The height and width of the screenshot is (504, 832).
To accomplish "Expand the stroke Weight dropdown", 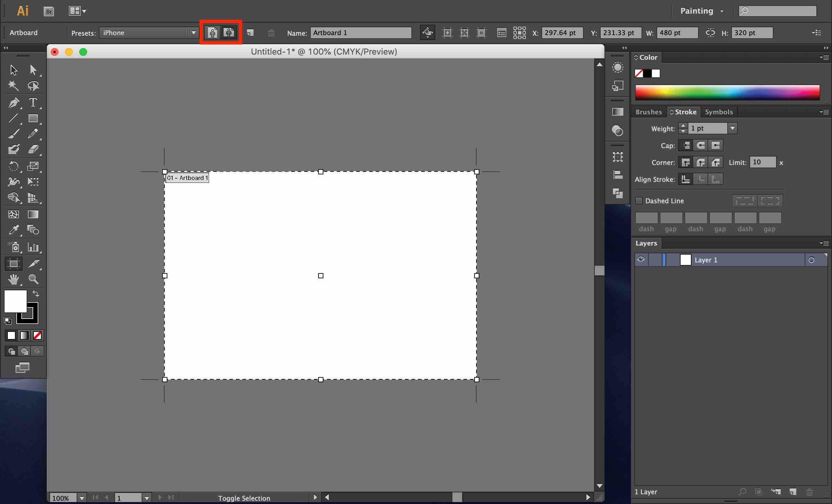I will click(733, 129).
